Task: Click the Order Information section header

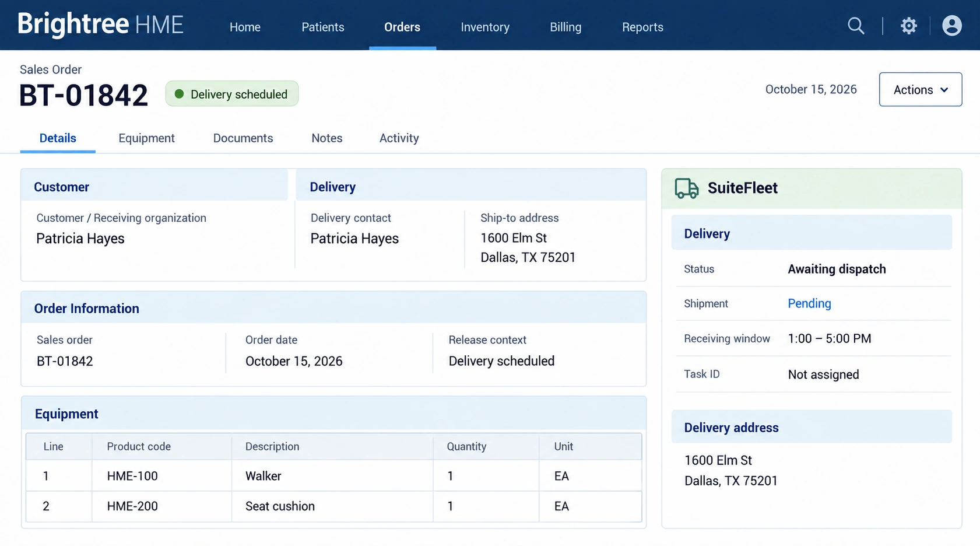Action: [333, 308]
